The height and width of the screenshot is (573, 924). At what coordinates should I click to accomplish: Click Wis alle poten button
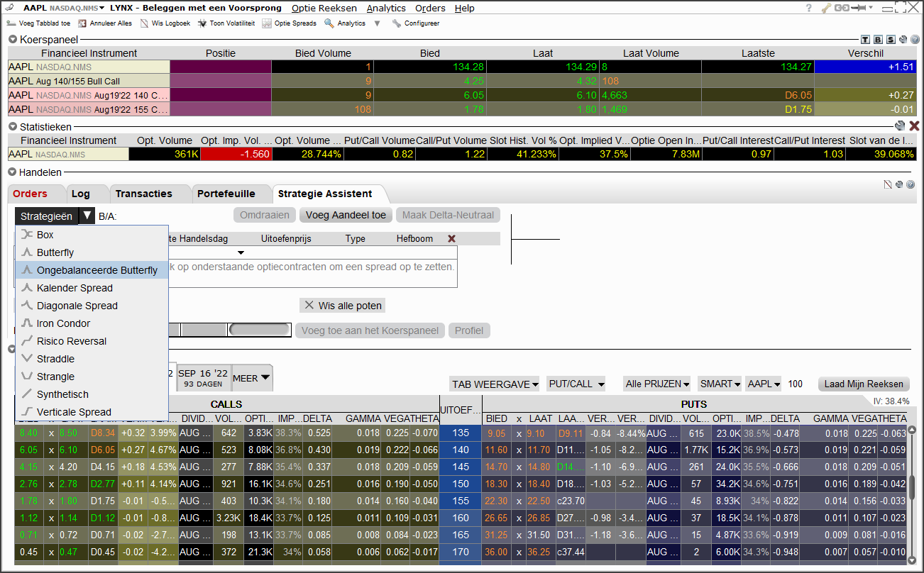(x=343, y=306)
